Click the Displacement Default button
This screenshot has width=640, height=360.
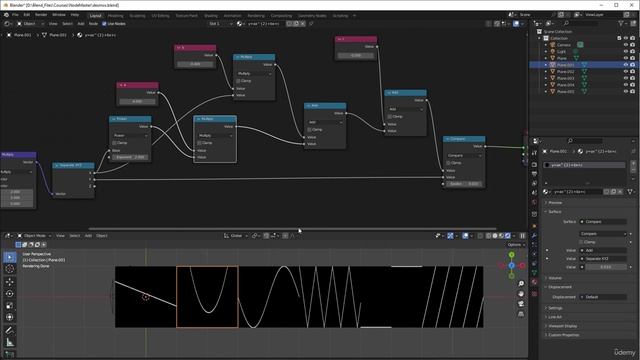603,297
